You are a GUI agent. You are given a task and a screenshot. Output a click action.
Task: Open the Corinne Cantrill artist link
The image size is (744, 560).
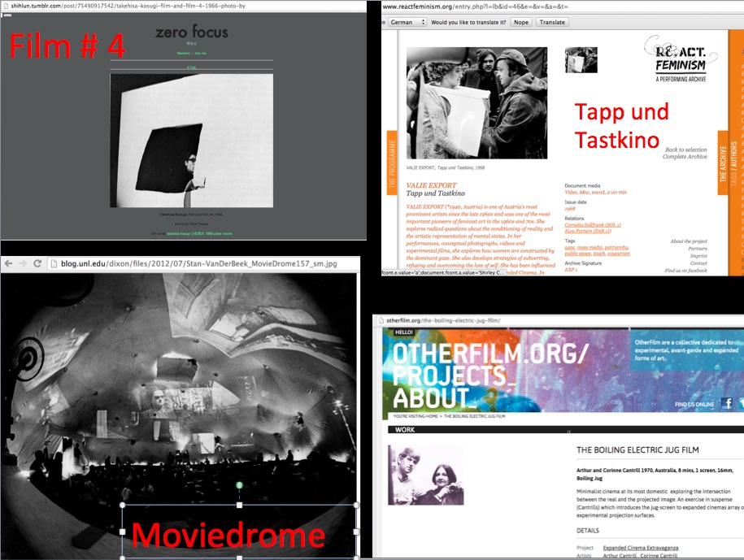point(659,556)
